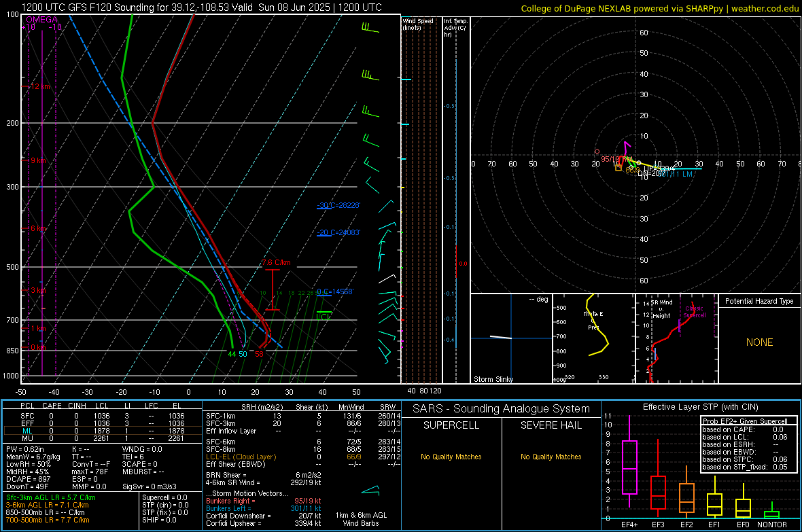
Task: Click the cyan wet-bulb value 50
Action: click(243, 354)
